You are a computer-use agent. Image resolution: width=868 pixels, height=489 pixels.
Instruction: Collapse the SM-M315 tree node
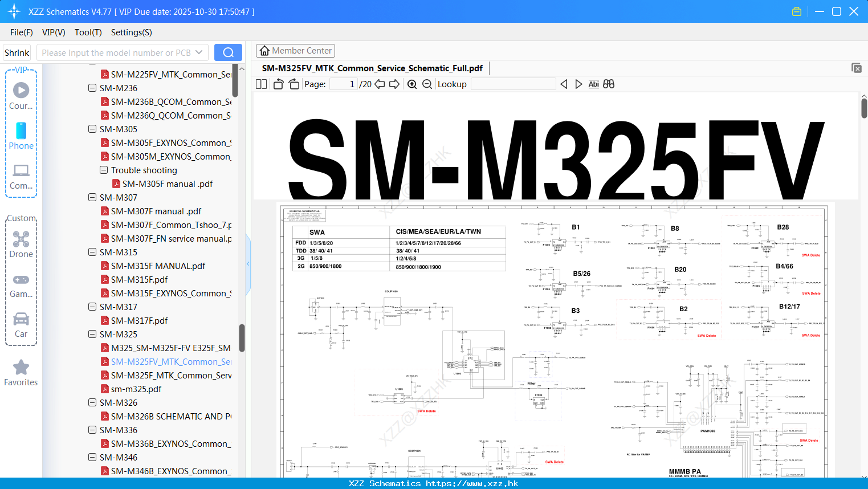point(92,252)
